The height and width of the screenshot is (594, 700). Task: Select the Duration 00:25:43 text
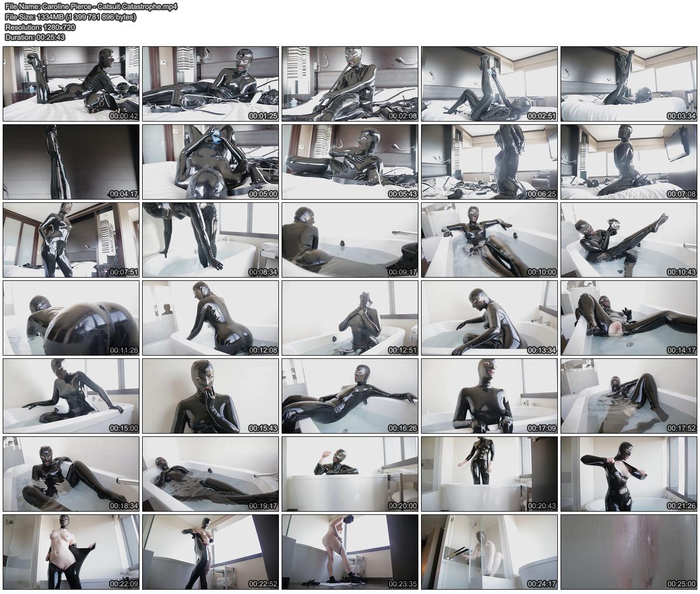coord(35,37)
